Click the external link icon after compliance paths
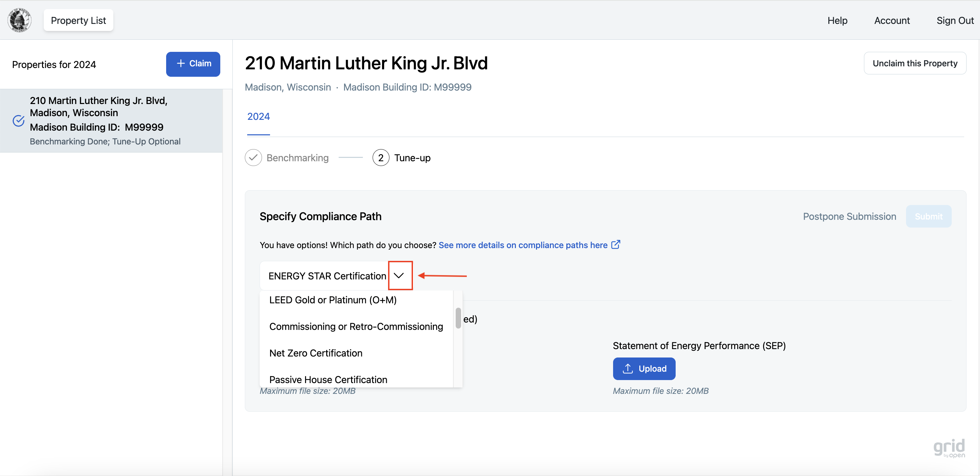The width and height of the screenshot is (980, 476). pos(615,244)
